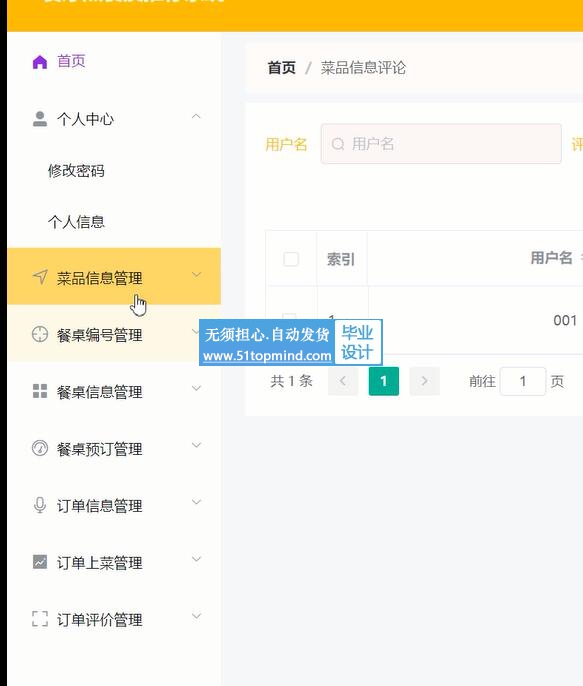
Task: Click the purple home icon
Action: pyautogui.click(x=40, y=62)
